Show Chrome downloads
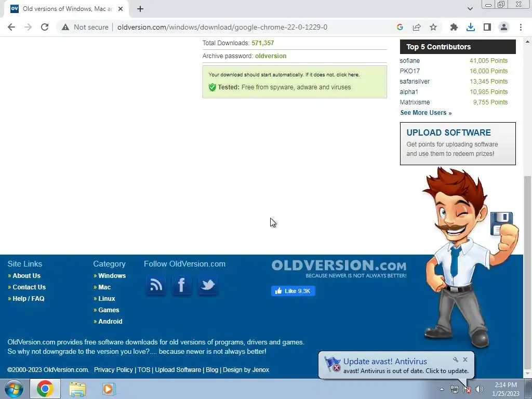This screenshot has height=399, width=532. (470, 27)
